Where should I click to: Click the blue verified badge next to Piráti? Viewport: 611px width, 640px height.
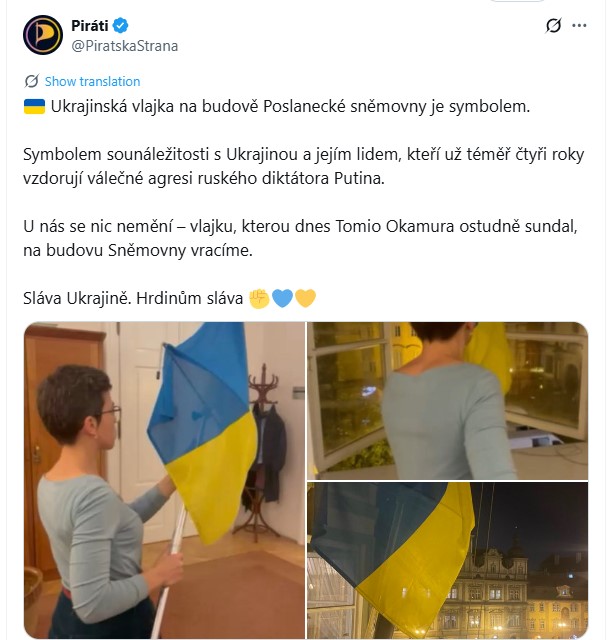pyautogui.click(x=120, y=26)
